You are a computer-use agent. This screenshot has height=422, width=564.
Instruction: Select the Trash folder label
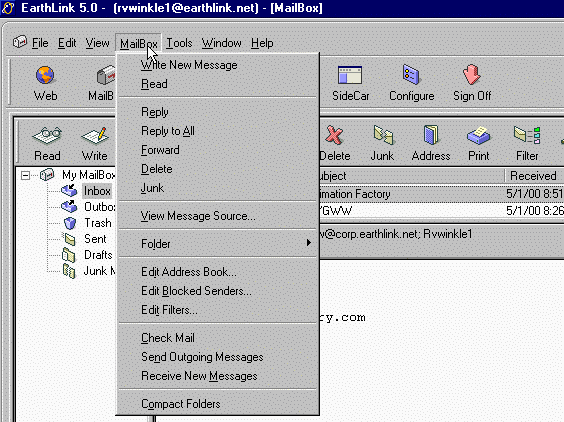click(98, 223)
